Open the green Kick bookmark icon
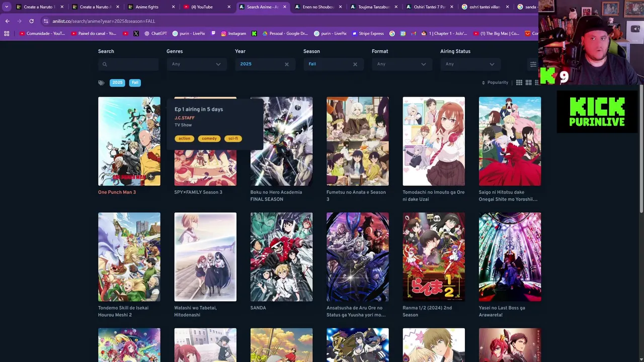644x362 pixels. click(x=254, y=34)
